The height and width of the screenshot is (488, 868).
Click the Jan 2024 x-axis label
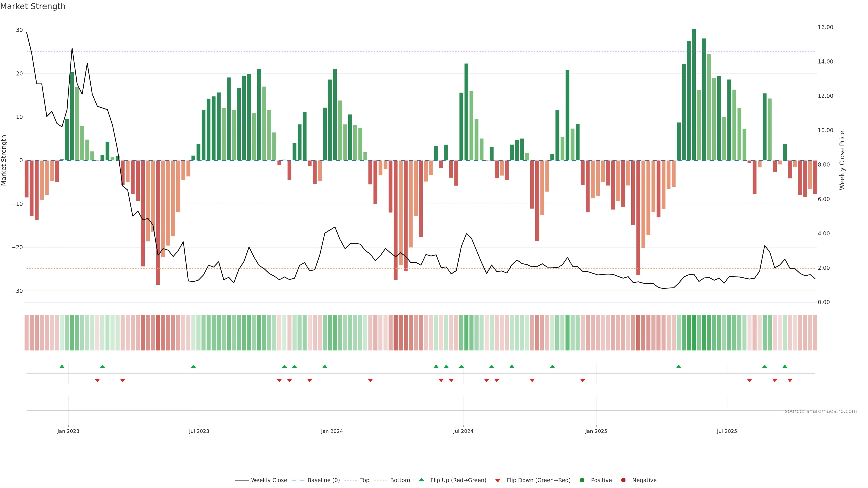332,431
